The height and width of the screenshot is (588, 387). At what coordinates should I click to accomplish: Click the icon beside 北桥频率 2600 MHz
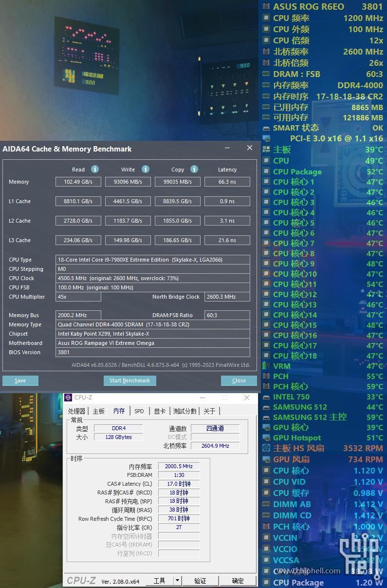266,52
